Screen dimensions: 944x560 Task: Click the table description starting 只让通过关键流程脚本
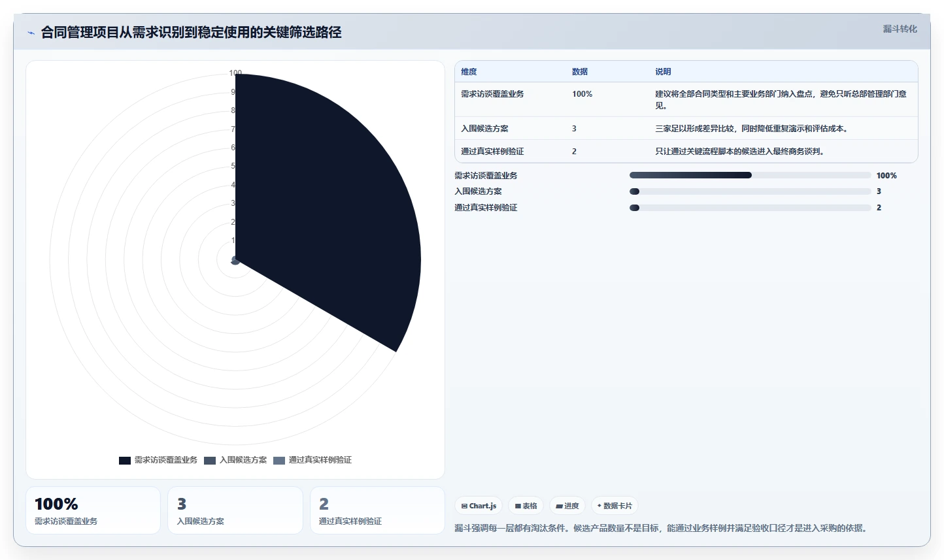[x=741, y=152]
